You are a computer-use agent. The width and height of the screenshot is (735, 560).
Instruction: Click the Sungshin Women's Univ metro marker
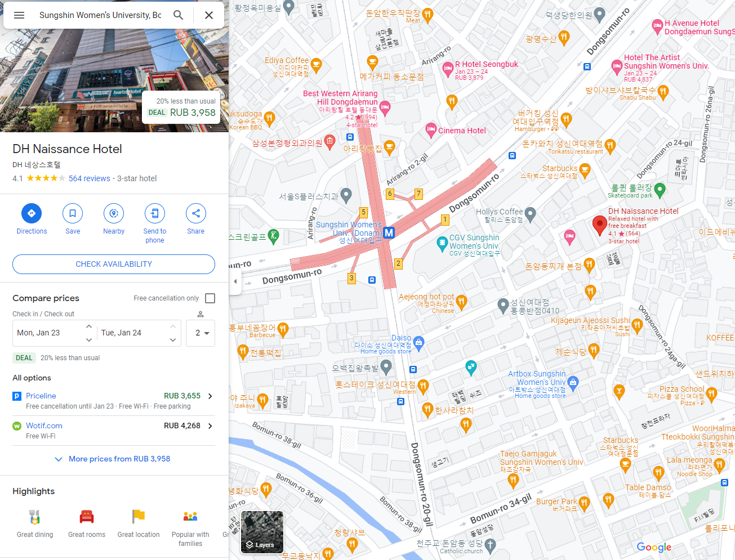(x=389, y=232)
